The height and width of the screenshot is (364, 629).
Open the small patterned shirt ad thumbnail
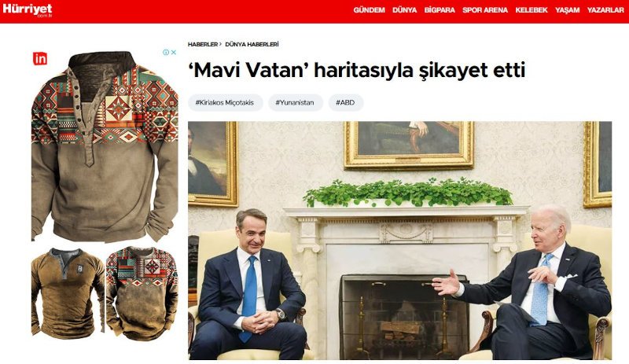142,293
